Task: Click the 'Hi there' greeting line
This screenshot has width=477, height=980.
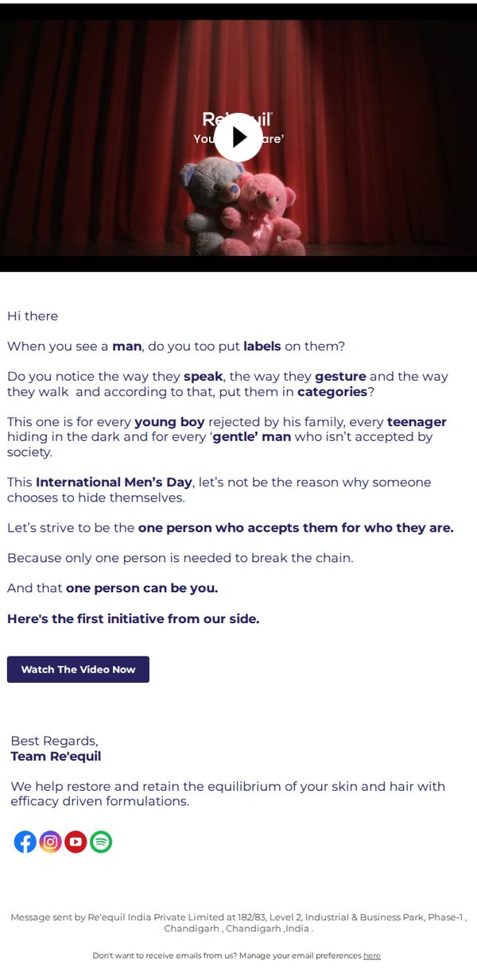Action: (33, 316)
